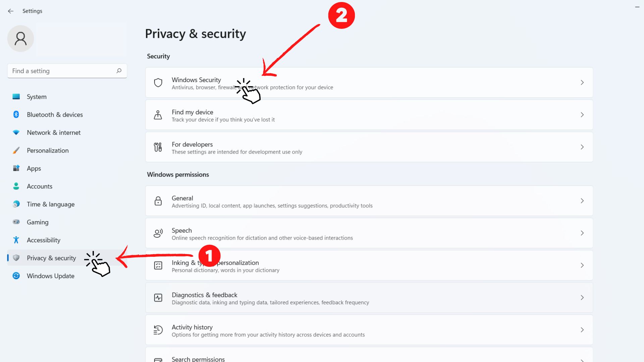Click the Find a setting search box
Image resolution: width=644 pixels, height=362 pixels.
62,71
